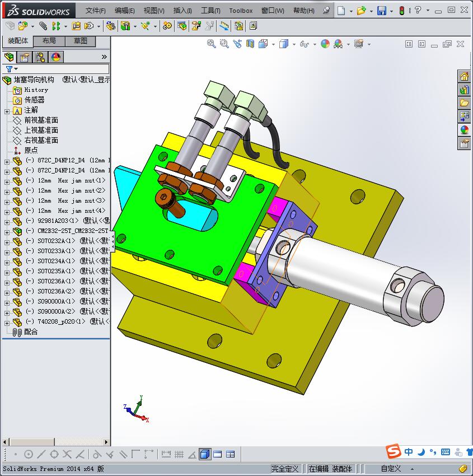Viewport: 473px width, 476px height.
Task: Expand the CM2B32-25T component node
Action: tap(7, 232)
